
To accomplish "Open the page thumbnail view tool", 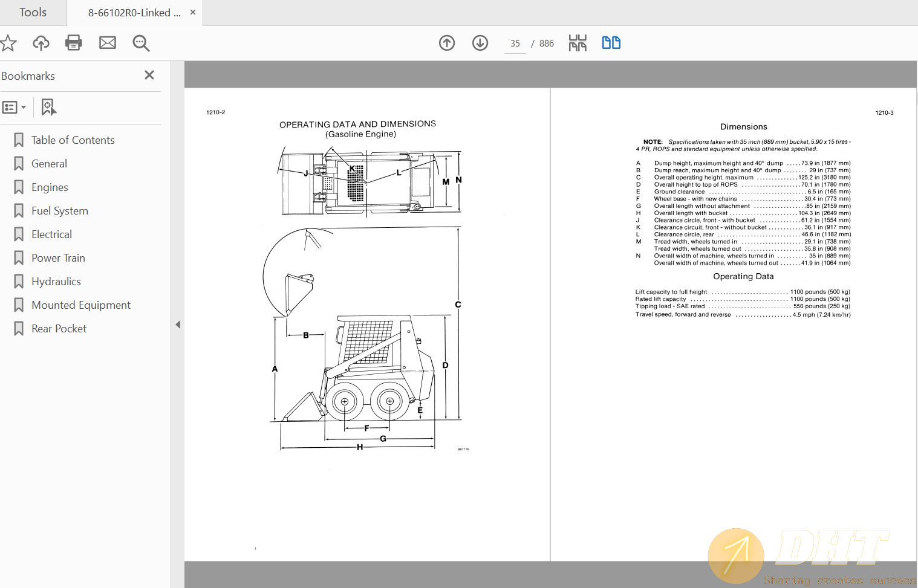I will [577, 43].
